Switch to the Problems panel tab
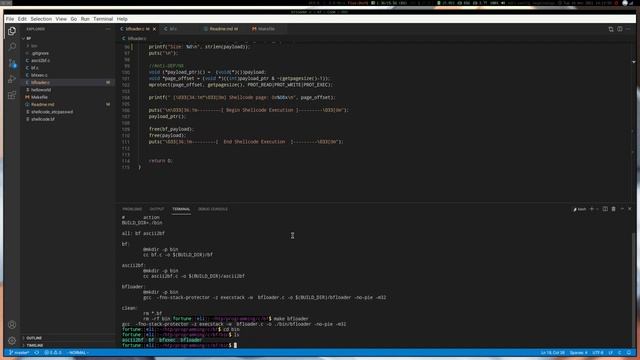Screen dimensions: 640x360 click(x=132, y=209)
